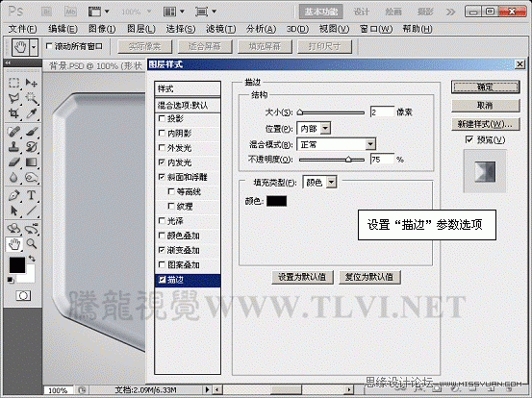The width and height of the screenshot is (532, 398).
Task: Open the File (文件) menu
Action: pyautogui.click(x=22, y=29)
